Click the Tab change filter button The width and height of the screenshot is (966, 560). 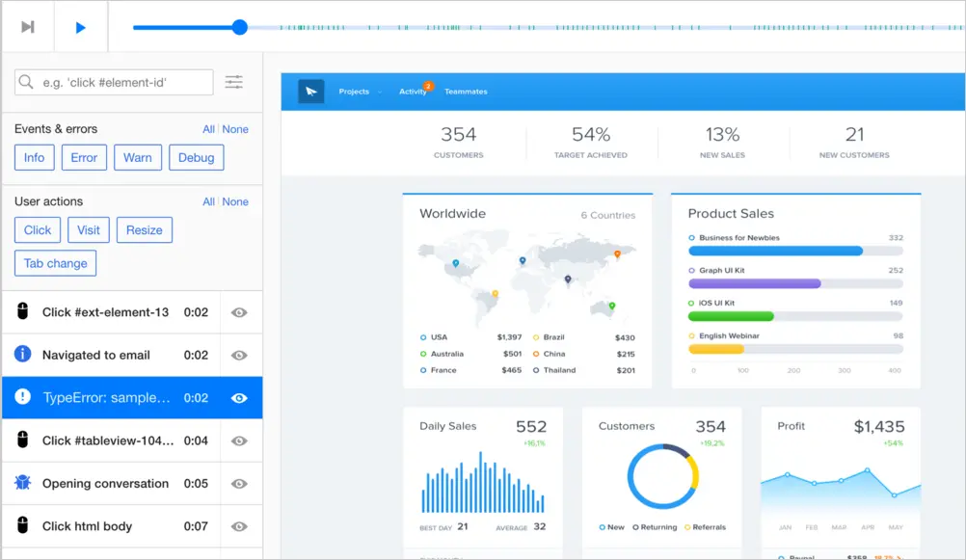tap(56, 264)
